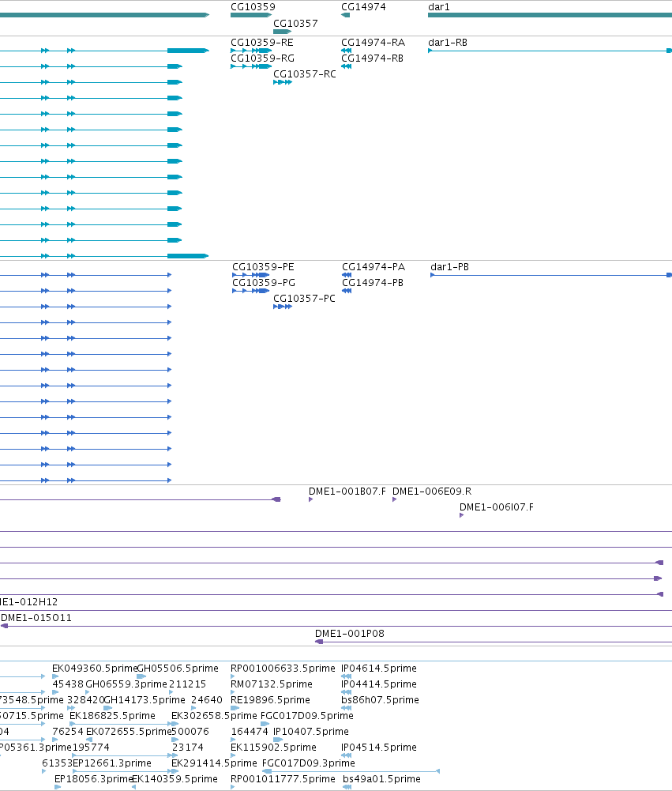Click the partially visible 012H12 clone label
Image resolution: width=672 pixels, height=791 pixels.
coord(28,602)
